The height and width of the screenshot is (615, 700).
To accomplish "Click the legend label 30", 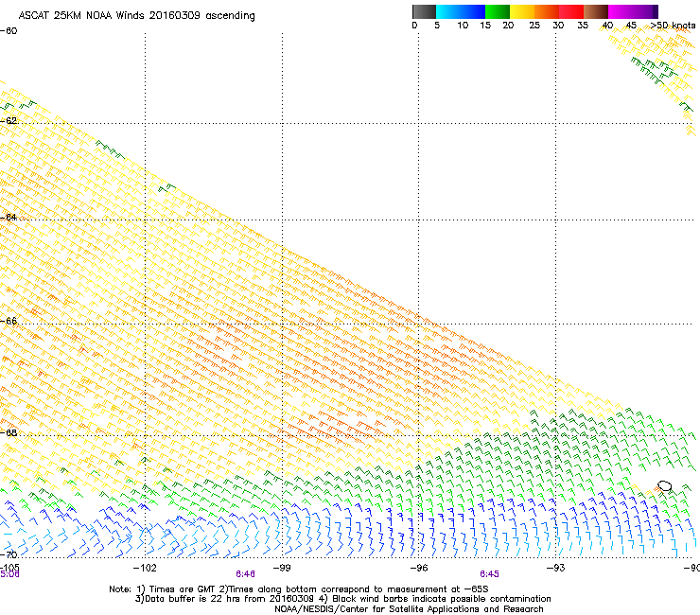I will 558,26.
